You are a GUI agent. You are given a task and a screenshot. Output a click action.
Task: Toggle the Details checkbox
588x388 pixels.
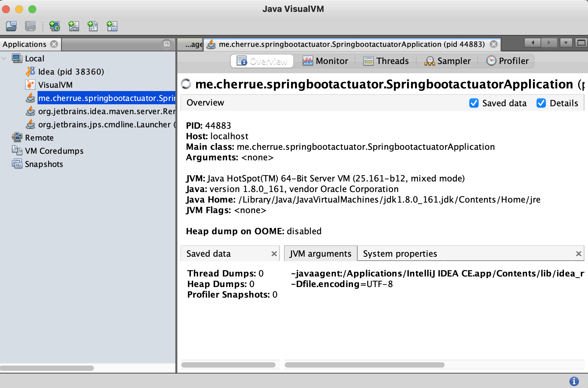(541, 103)
